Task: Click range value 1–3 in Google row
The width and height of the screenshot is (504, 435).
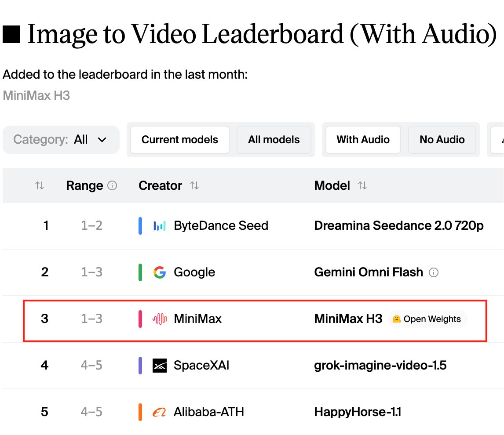Action: pyautogui.click(x=91, y=272)
